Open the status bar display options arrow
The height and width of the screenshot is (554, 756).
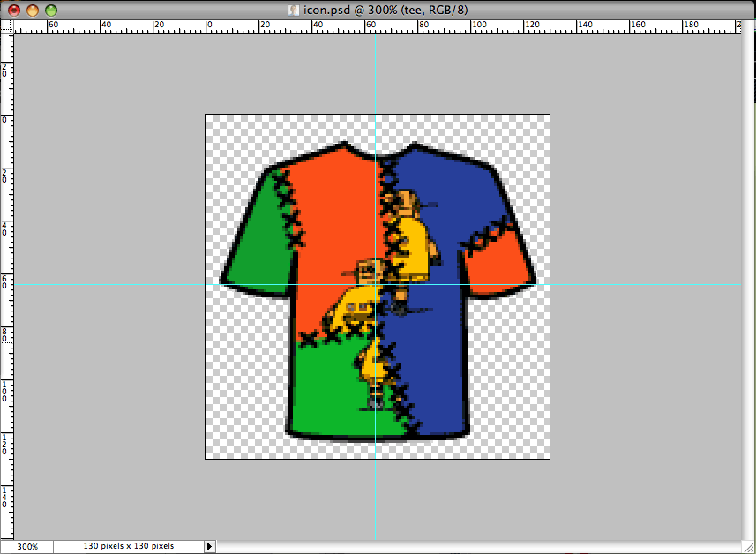tap(208, 546)
